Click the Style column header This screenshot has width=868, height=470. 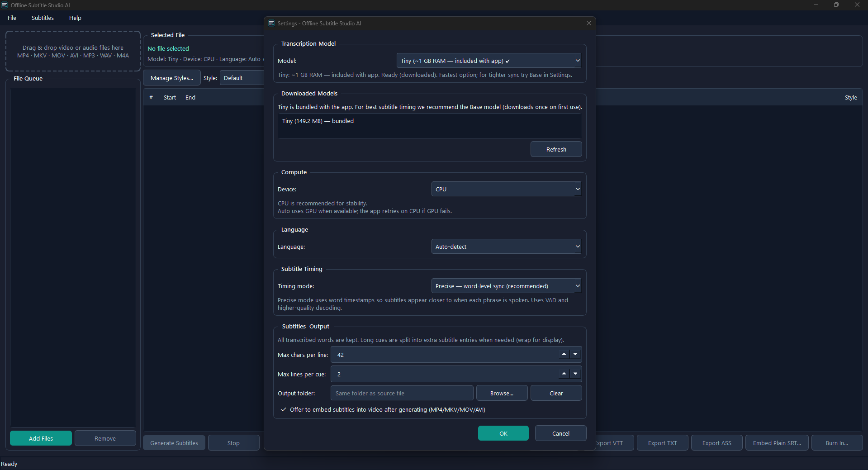pyautogui.click(x=850, y=97)
